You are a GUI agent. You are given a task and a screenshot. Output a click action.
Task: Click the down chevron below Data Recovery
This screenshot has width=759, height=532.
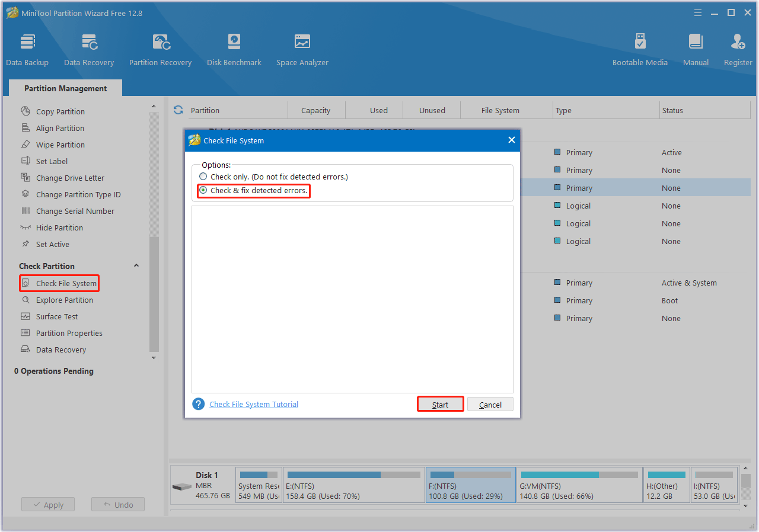pos(154,358)
